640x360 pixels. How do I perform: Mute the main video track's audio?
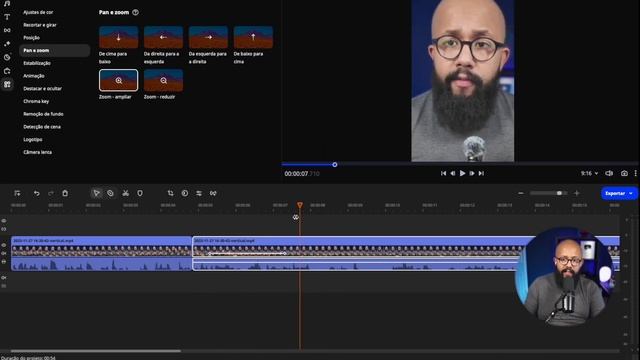4,253
